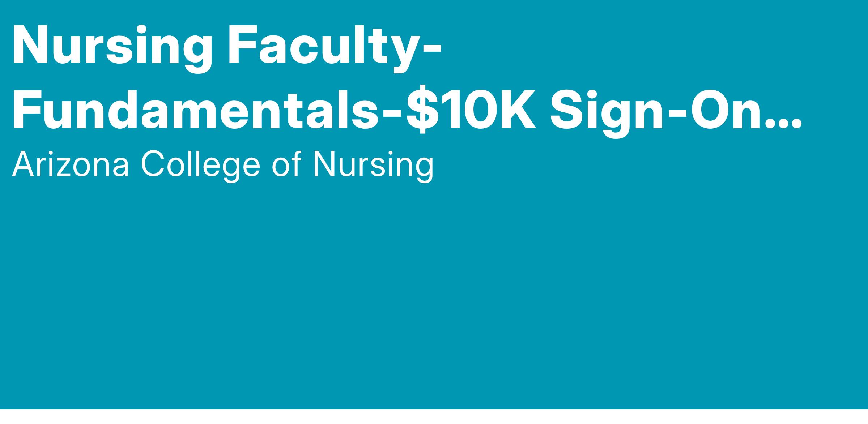Click the empty teal banner area below the subtitle
Viewport: 868px width, 424px height.
pos(434,289)
